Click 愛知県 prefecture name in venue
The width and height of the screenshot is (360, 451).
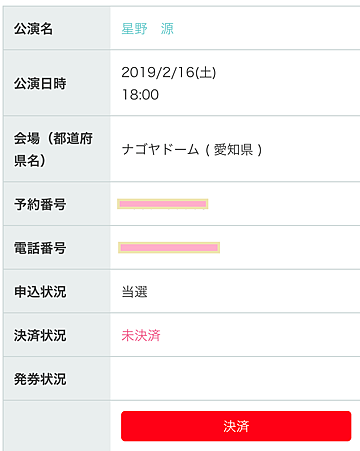233,150
